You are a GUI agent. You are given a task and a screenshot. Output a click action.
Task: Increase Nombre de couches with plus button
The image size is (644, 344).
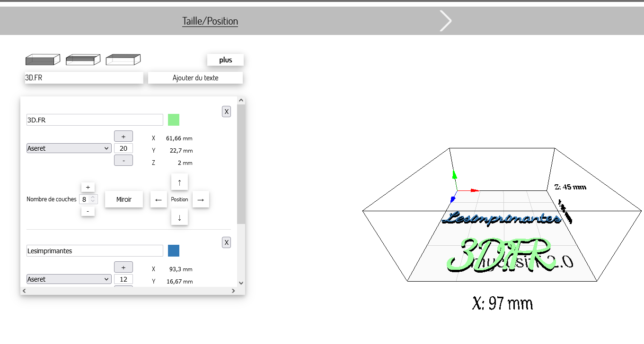click(x=88, y=187)
